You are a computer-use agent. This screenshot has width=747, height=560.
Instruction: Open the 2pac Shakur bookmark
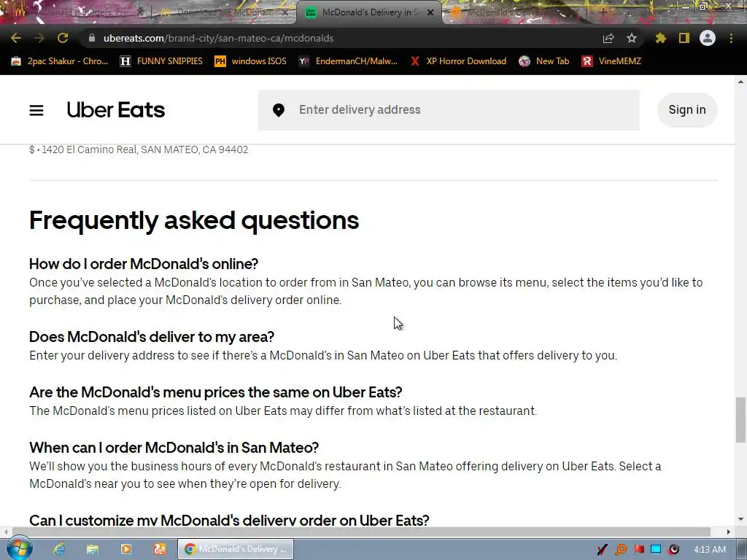(x=60, y=61)
